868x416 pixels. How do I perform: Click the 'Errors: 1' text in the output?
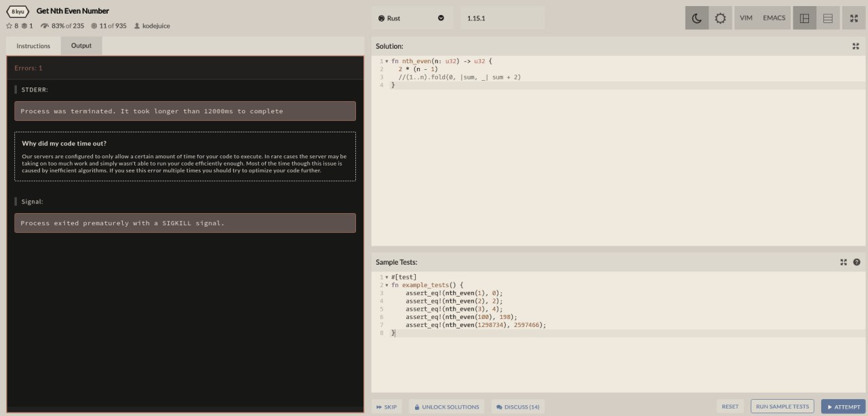(28, 69)
